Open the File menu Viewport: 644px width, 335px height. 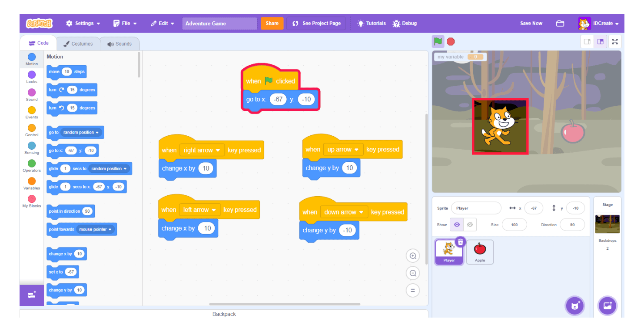point(125,23)
